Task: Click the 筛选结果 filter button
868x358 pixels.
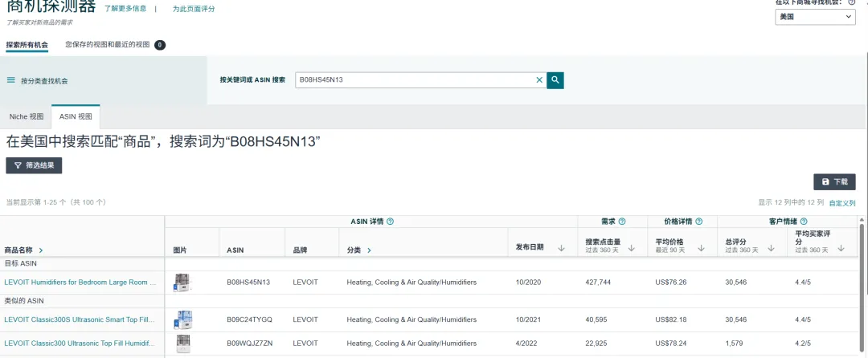Action: 34,165
